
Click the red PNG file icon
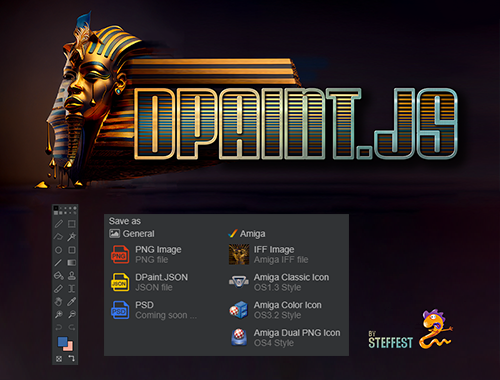pyautogui.click(x=120, y=254)
